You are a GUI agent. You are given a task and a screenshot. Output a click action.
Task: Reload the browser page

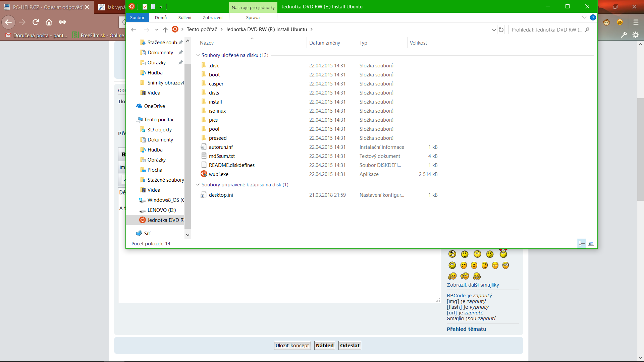36,22
